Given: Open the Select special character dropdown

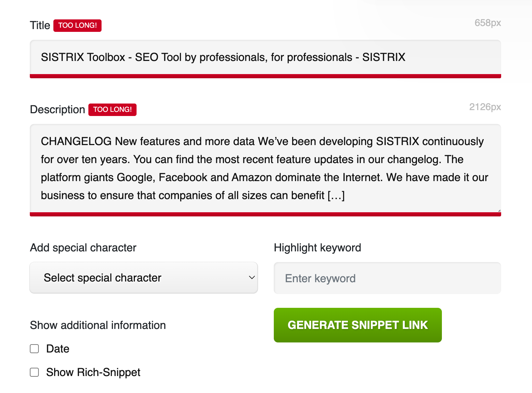Looking at the screenshot, I should [x=143, y=278].
